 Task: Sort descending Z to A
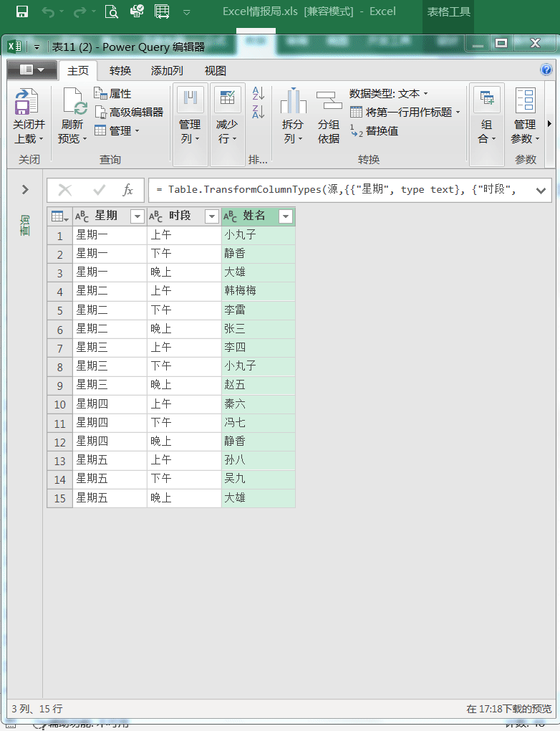click(259, 111)
